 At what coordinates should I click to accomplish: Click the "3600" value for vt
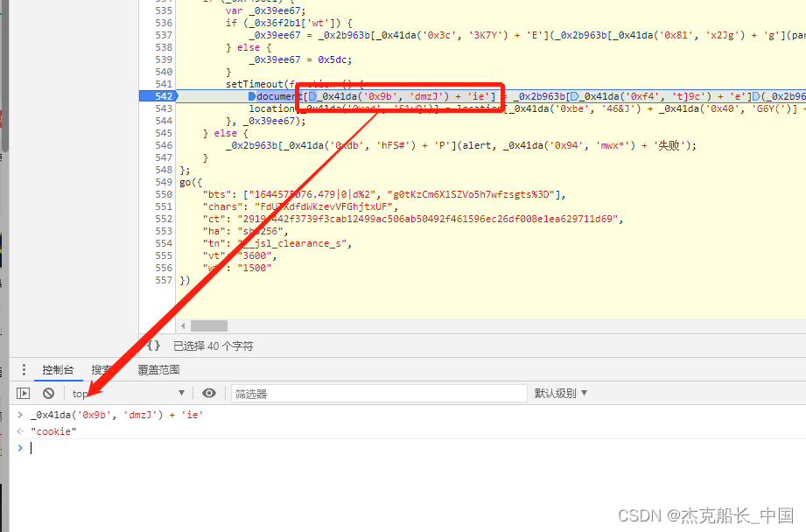pos(256,255)
